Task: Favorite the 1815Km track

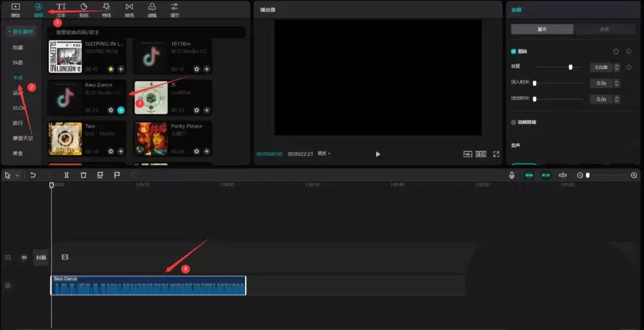Action: click(x=197, y=69)
